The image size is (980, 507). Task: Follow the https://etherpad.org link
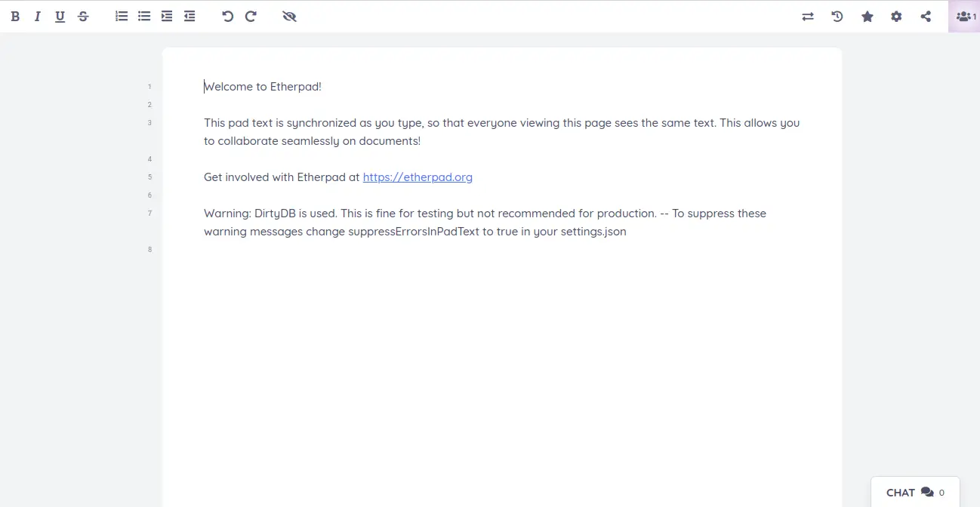[418, 177]
